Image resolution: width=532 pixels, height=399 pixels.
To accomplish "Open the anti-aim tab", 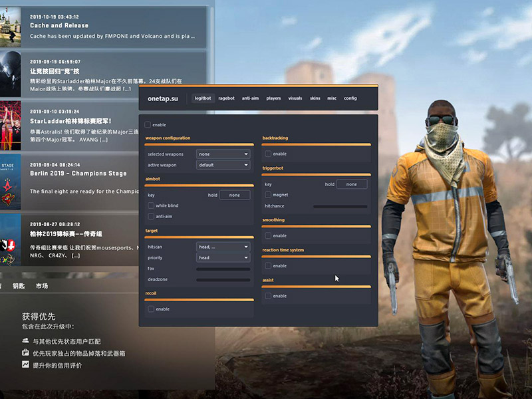I will [250, 98].
